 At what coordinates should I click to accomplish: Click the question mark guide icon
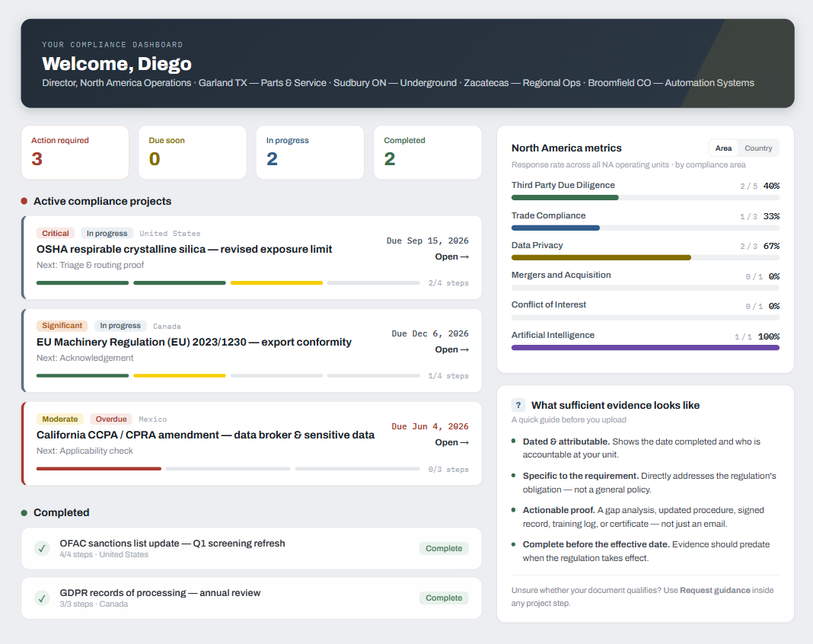tap(518, 405)
